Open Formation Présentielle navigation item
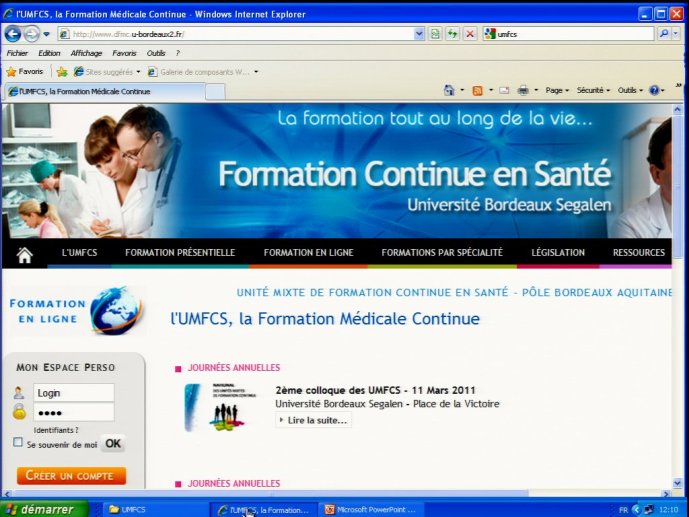Image resolution: width=689 pixels, height=517 pixels. [x=180, y=253]
